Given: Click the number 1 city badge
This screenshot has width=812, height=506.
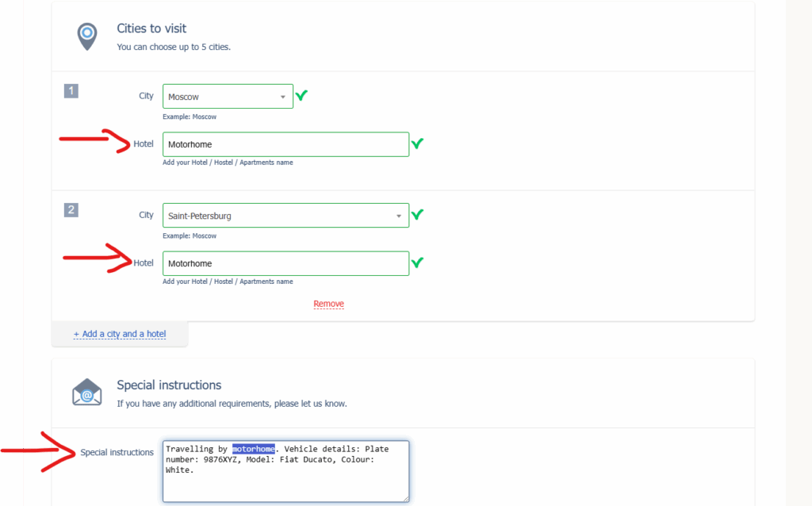Looking at the screenshot, I should (x=71, y=91).
